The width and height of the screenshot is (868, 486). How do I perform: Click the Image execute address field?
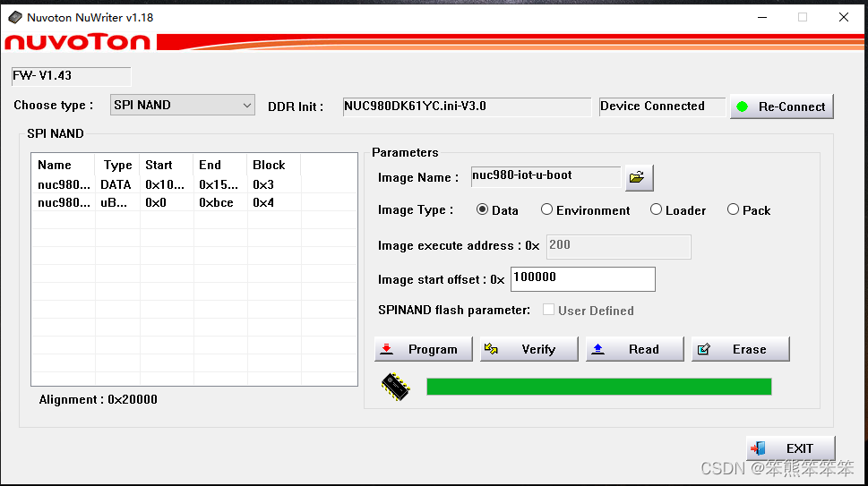(x=619, y=247)
